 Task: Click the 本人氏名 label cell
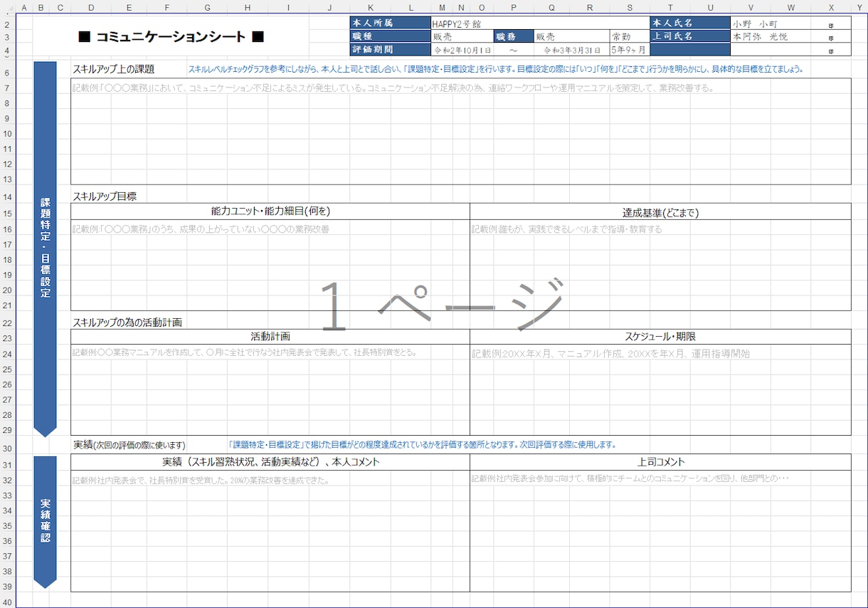pyautogui.click(x=690, y=23)
